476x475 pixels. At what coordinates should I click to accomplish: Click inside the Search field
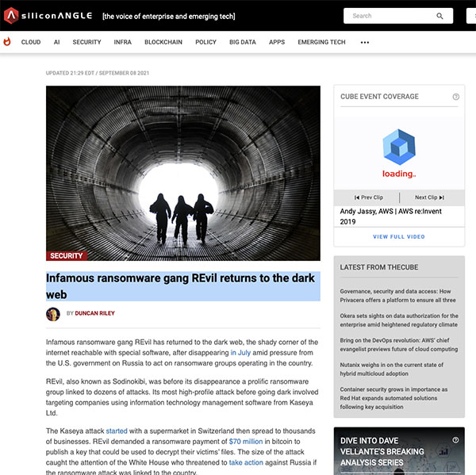(398, 16)
